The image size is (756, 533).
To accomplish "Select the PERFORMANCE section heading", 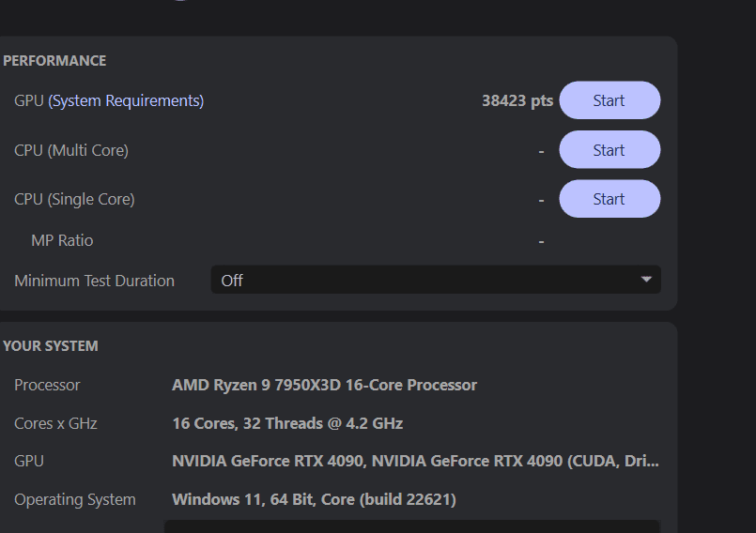I will 54,61.
